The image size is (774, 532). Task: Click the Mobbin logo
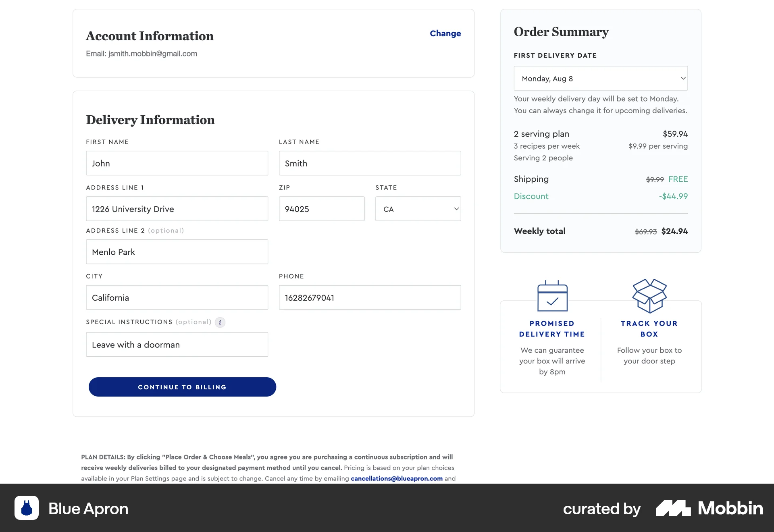[x=708, y=508]
